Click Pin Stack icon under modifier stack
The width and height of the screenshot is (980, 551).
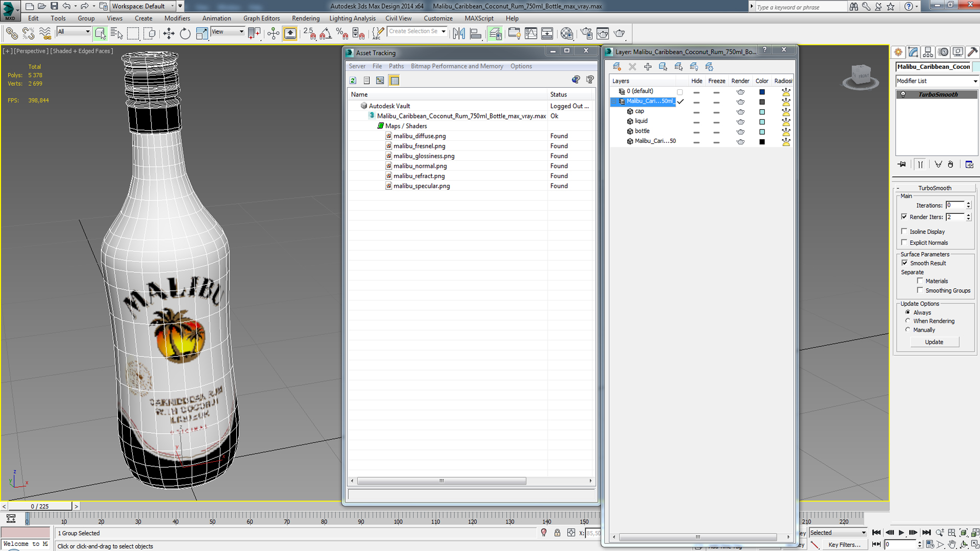[x=902, y=164]
